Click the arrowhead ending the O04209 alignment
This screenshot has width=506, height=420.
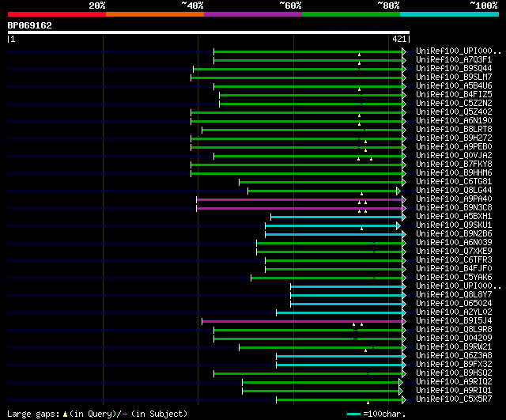[404, 339]
